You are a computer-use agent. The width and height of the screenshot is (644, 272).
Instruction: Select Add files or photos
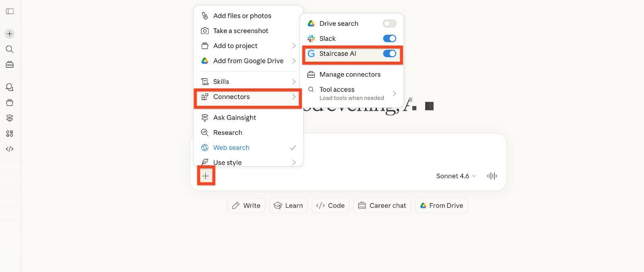coord(242,16)
